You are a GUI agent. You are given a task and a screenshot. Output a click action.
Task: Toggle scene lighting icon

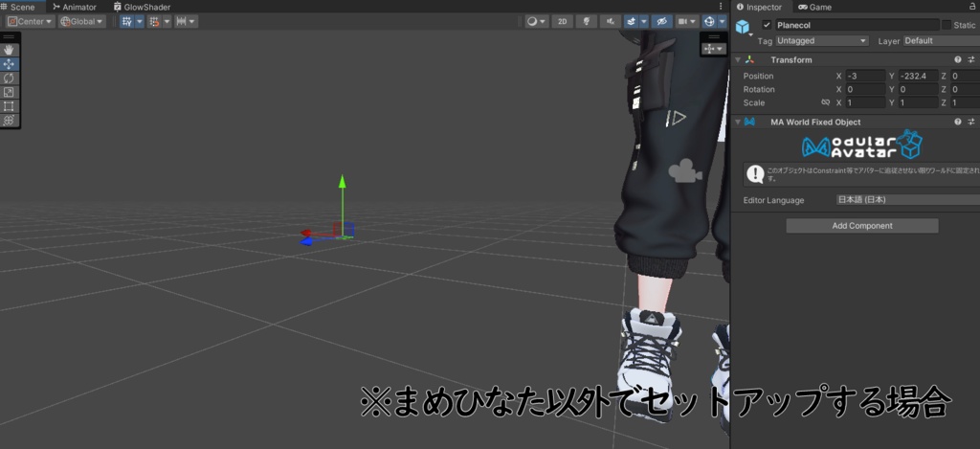(x=587, y=21)
